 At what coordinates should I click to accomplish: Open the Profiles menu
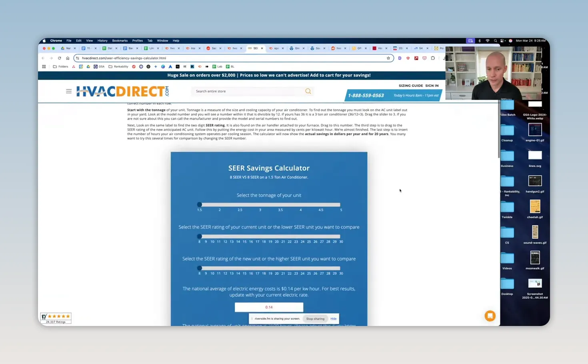138,40
